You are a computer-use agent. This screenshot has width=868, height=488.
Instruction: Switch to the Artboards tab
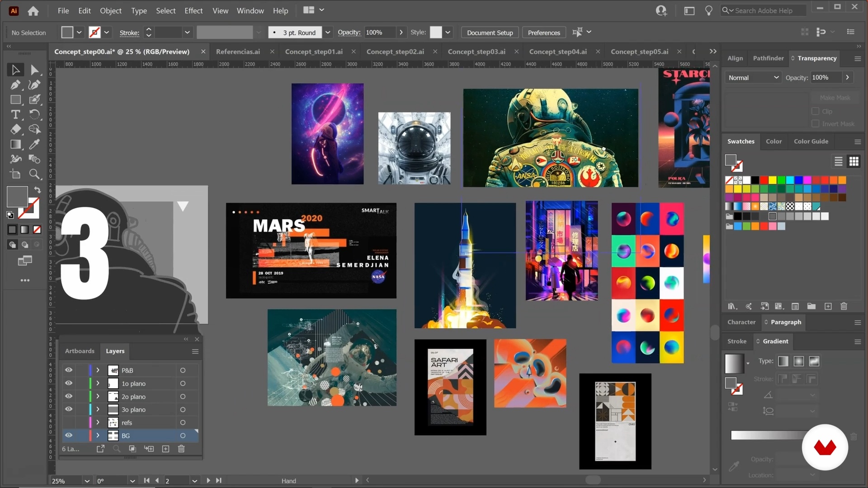tap(80, 351)
